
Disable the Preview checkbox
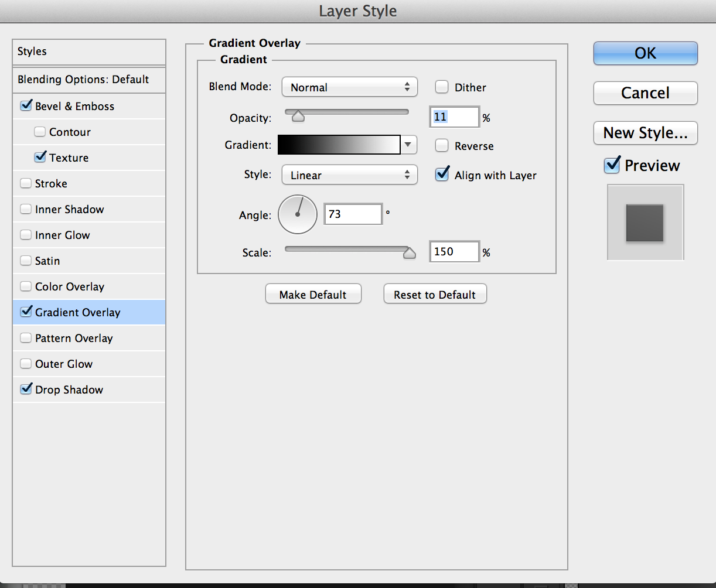click(612, 165)
